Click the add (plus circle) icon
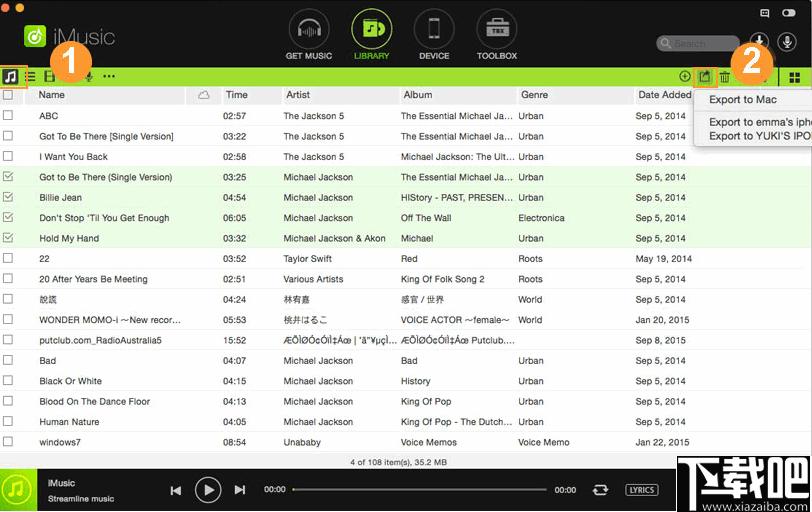812x512 pixels. [x=685, y=77]
